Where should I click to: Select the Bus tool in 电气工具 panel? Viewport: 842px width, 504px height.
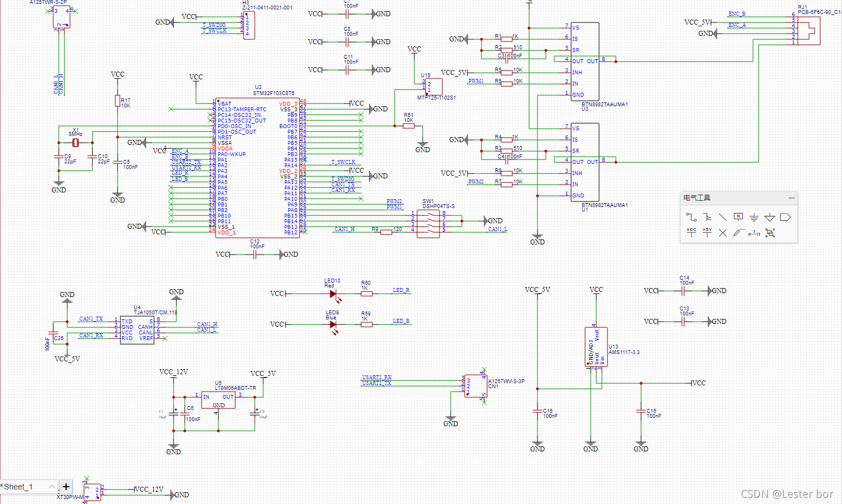coord(707,217)
